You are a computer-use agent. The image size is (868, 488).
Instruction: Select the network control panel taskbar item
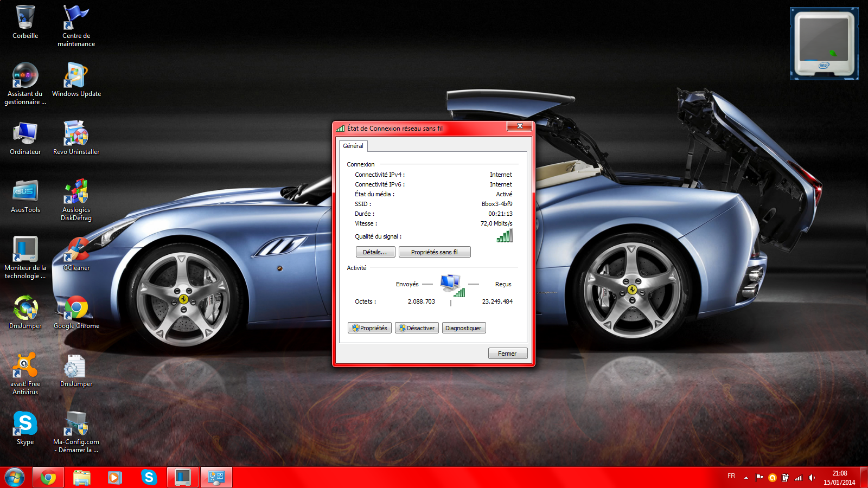pos(216,478)
